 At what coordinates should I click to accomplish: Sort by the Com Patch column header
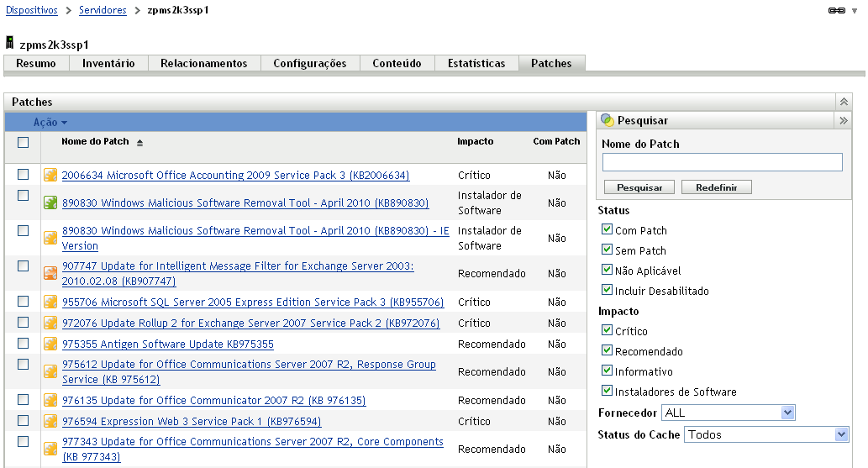(556, 141)
